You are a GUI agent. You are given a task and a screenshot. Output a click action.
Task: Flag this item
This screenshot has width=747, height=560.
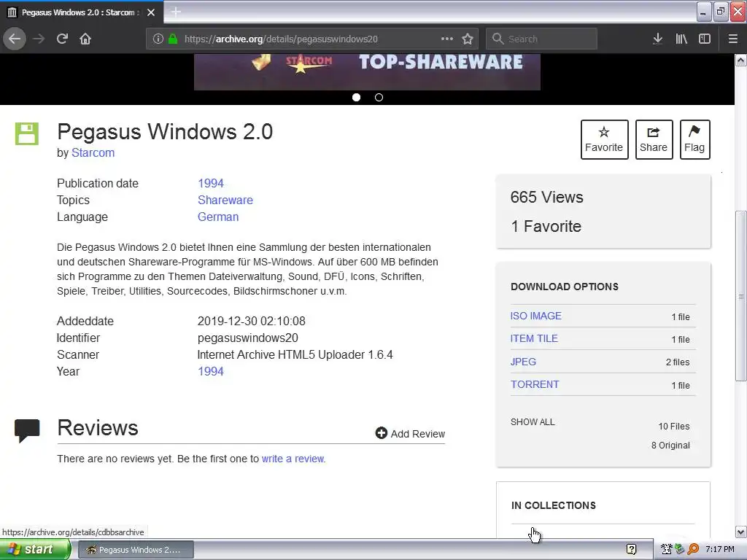point(694,139)
